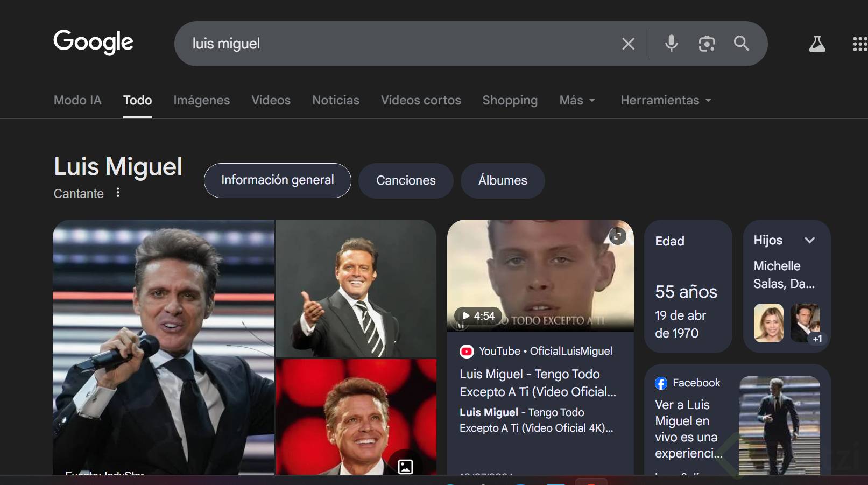Click the Cantante subtitle text
Image resolution: width=868 pixels, height=485 pixels.
pyautogui.click(x=79, y=194)
